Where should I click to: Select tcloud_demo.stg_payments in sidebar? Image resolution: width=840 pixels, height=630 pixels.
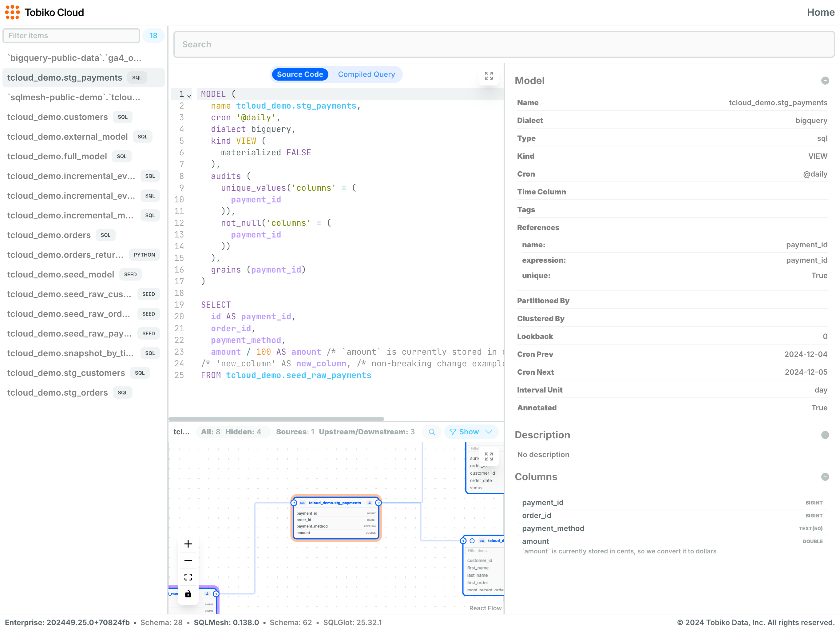pos(84,78)
